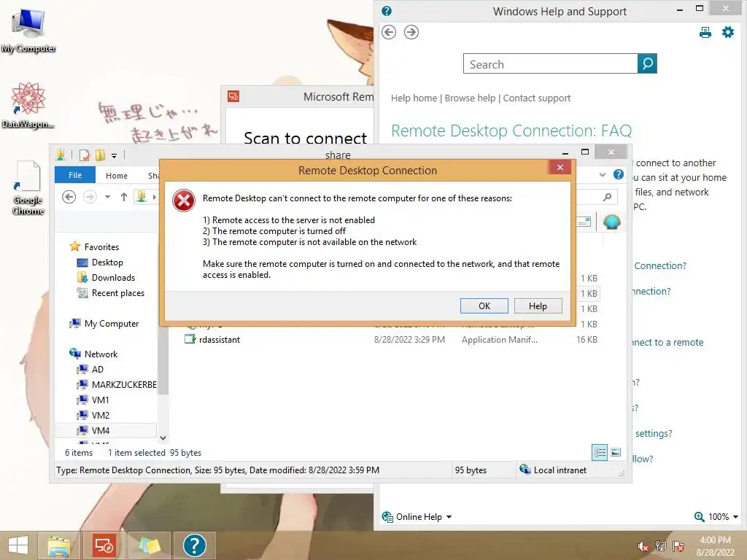
Task: Select Favorites in the navigation pane
Action: pos(94,246)
